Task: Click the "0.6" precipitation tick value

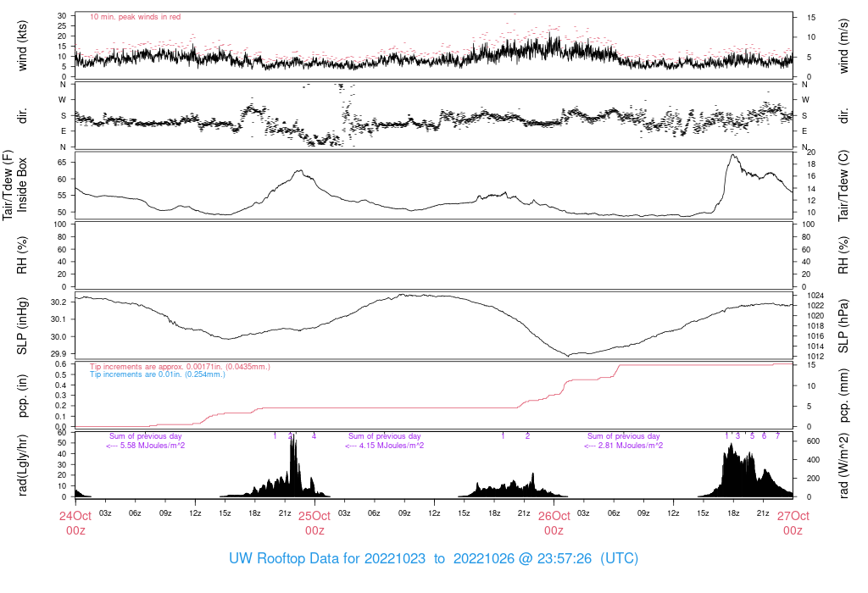Action: (60, 364)
